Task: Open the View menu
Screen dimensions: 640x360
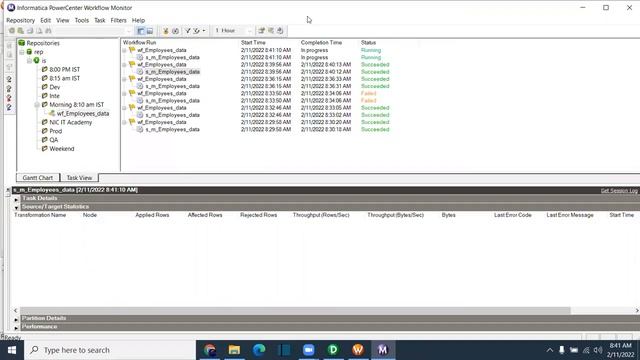Action: pyautogui.click(x=62, y=20)
